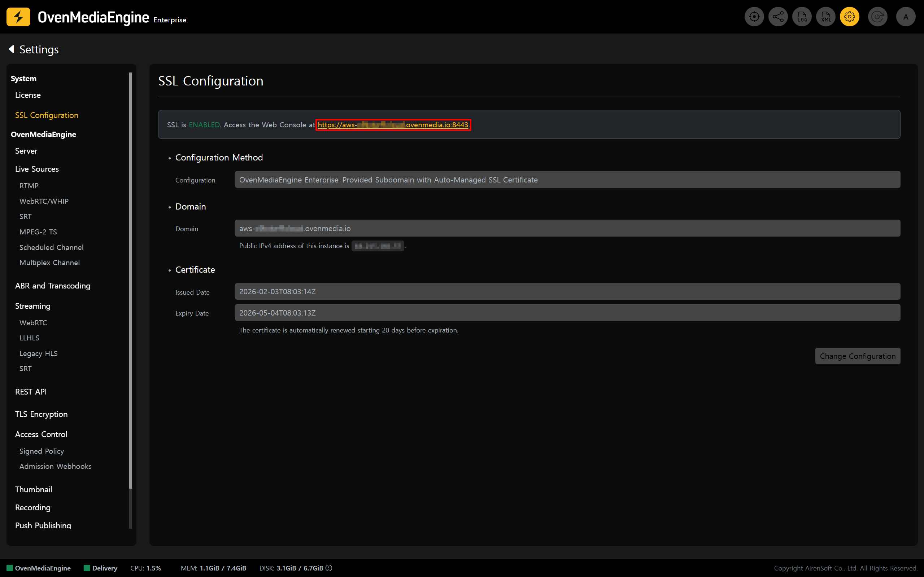Screen dimensions: 924x577
Task: Select TLS Encryption in the sidebar
Action: coord(41,414)
